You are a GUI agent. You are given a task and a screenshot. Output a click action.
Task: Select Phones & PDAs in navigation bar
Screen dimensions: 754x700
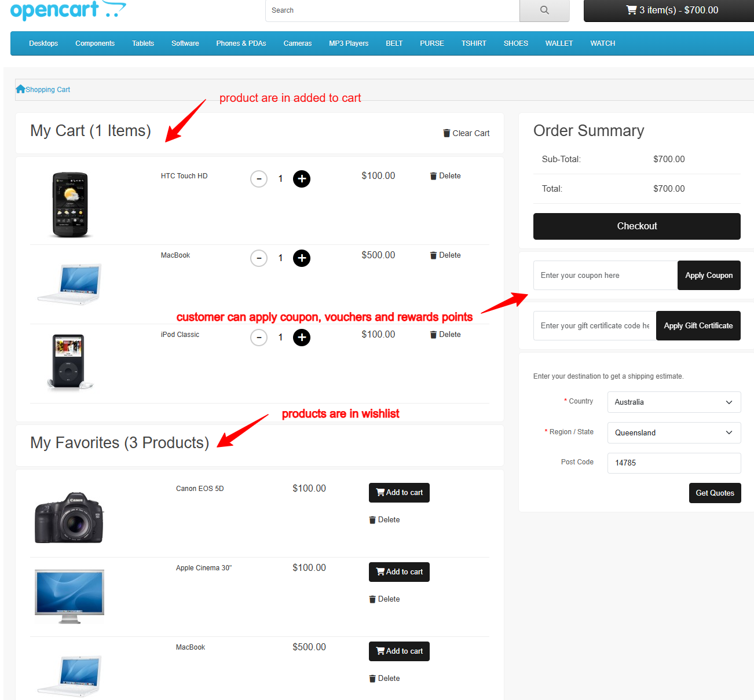pyautogui.click(x=241, y=43)
